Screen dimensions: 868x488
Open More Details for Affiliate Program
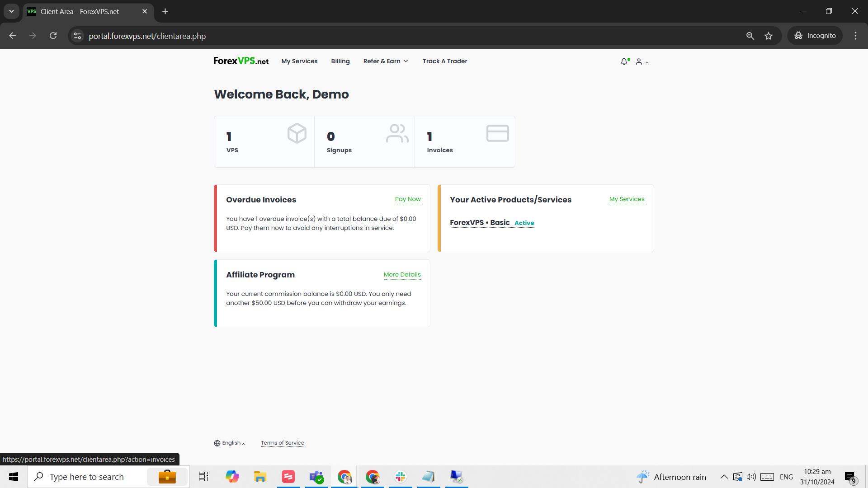click(402, 275)
